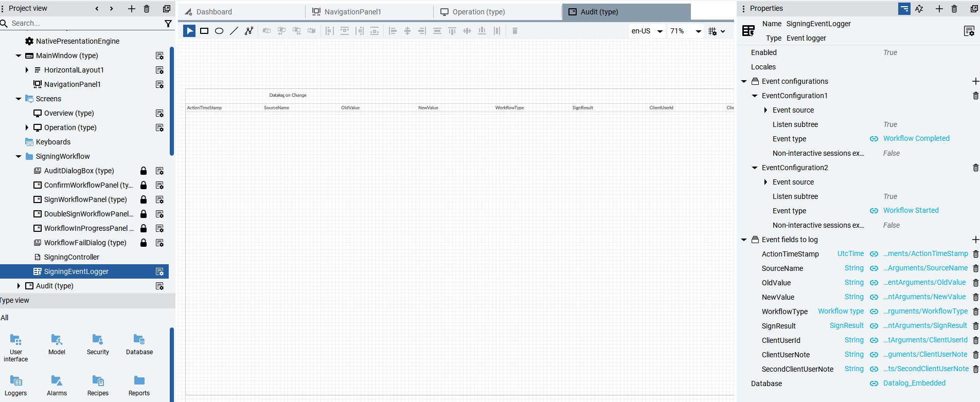The width and height of the screenshot is (980, 402).
Task: Click the Align top toolbar icon
Action: [x=452, y=31]
